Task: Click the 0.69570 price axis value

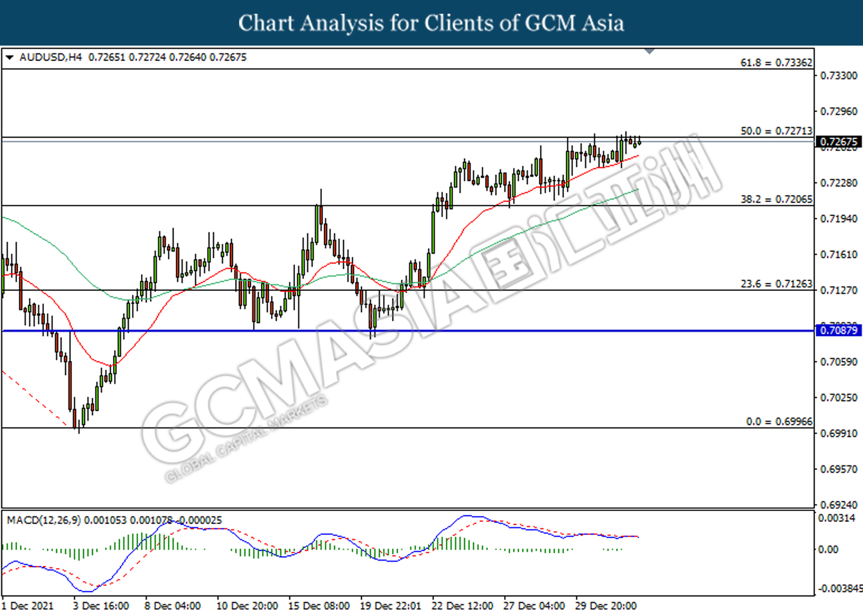Action: (x=838, y=469)
